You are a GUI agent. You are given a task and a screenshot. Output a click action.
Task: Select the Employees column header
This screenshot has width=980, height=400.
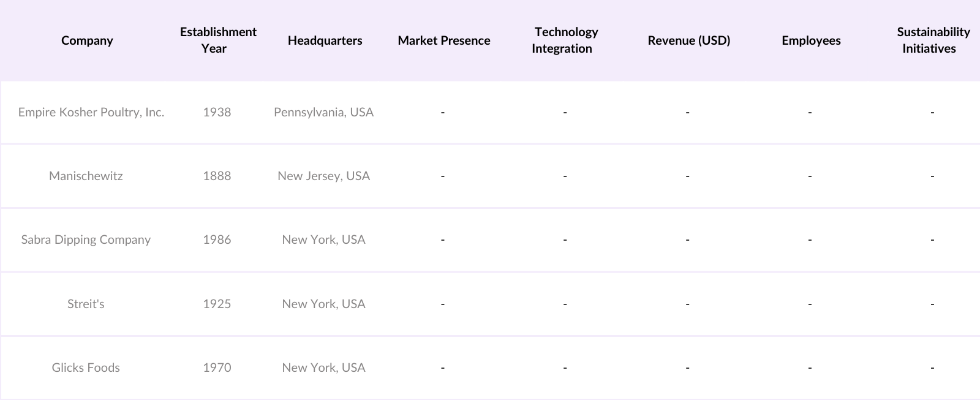pyautogui.click(x=811, y=40)
